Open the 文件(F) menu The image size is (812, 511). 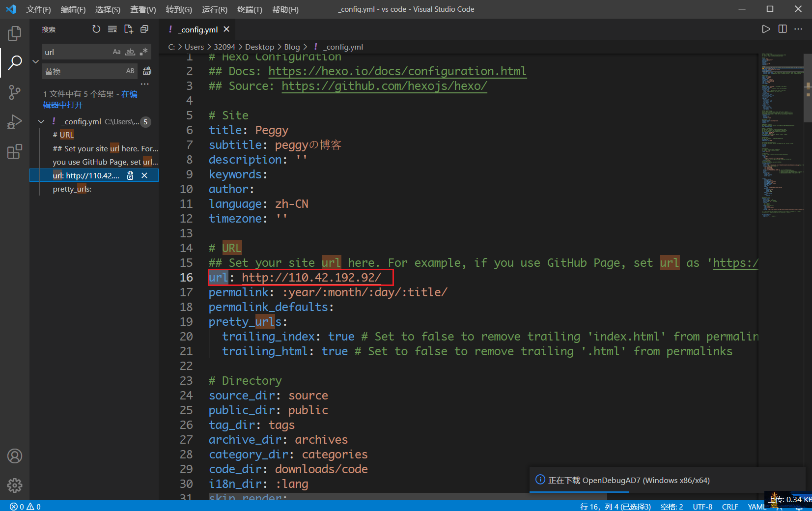(x=38, y=9)
